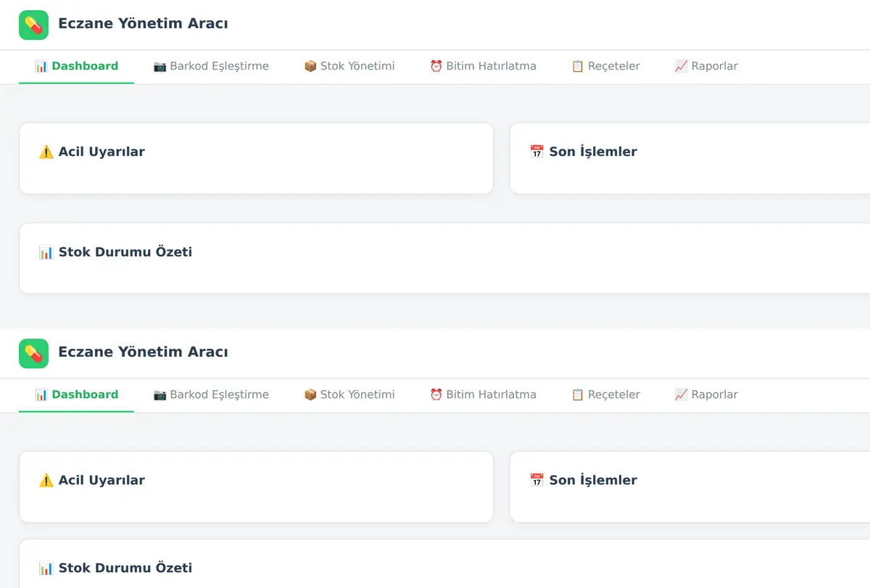870x588 pixels.
Task: Open Bitim Hatırlatma tab in the upper navigation
Action: [483, 66]
